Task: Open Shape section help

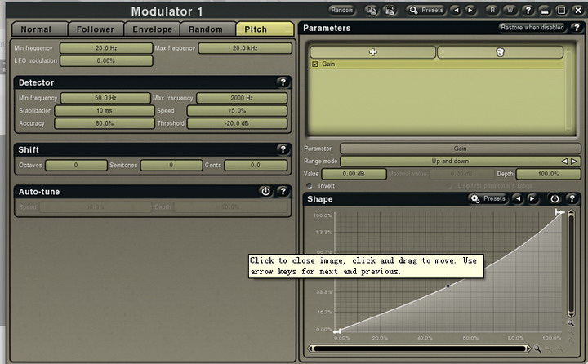Action: (572, 198)
